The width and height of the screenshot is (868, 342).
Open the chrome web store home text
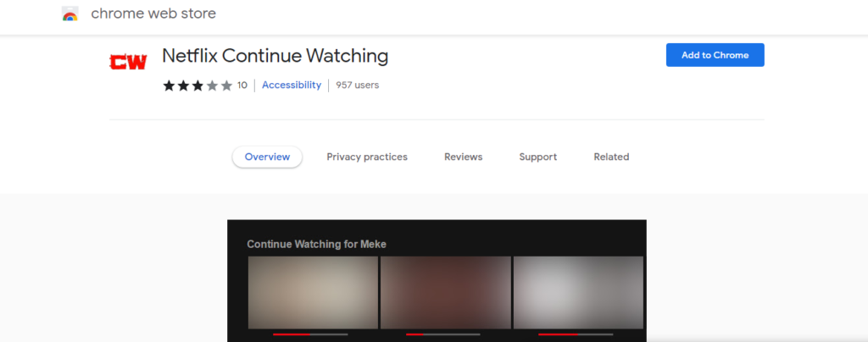153,14
